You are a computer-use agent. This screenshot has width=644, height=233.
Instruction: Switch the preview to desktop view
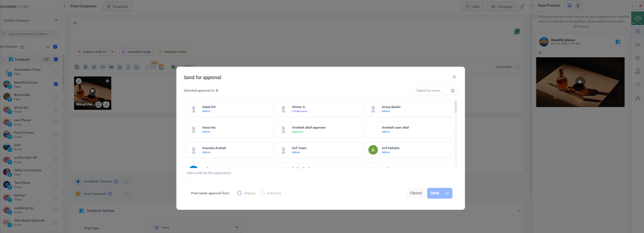click(569, 6)
